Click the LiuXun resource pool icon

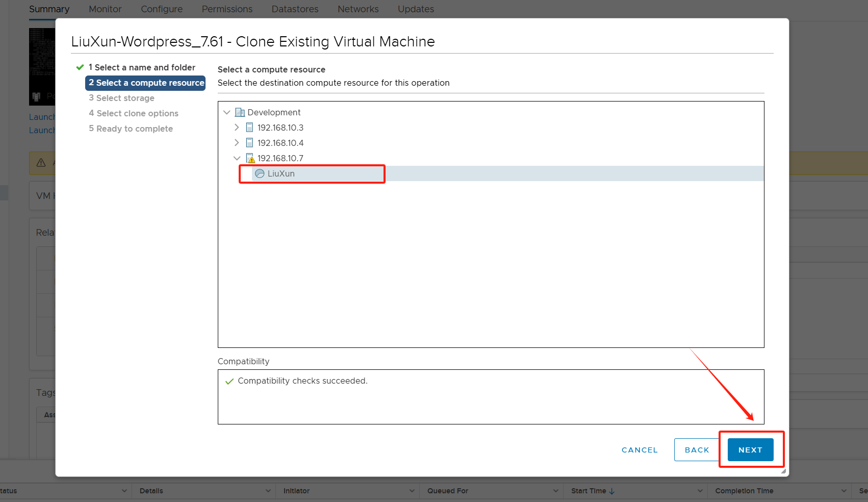(260, 173)
